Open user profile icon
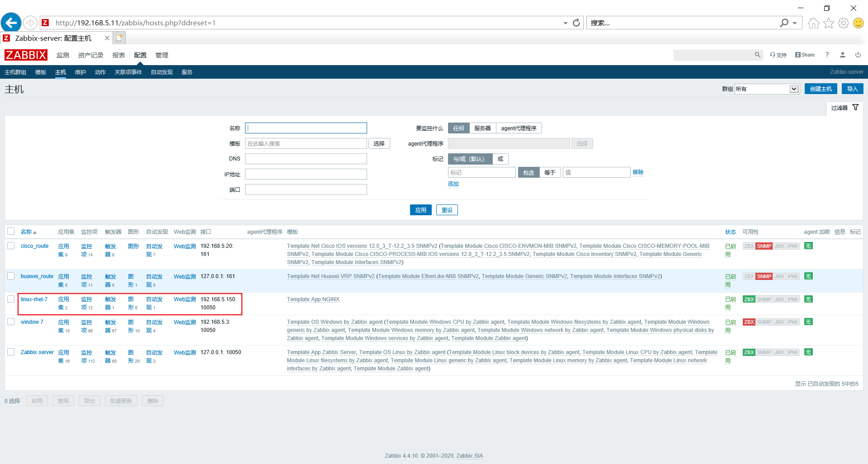The height and width of the screenshot is (464, 868). (x=843, y=55)
